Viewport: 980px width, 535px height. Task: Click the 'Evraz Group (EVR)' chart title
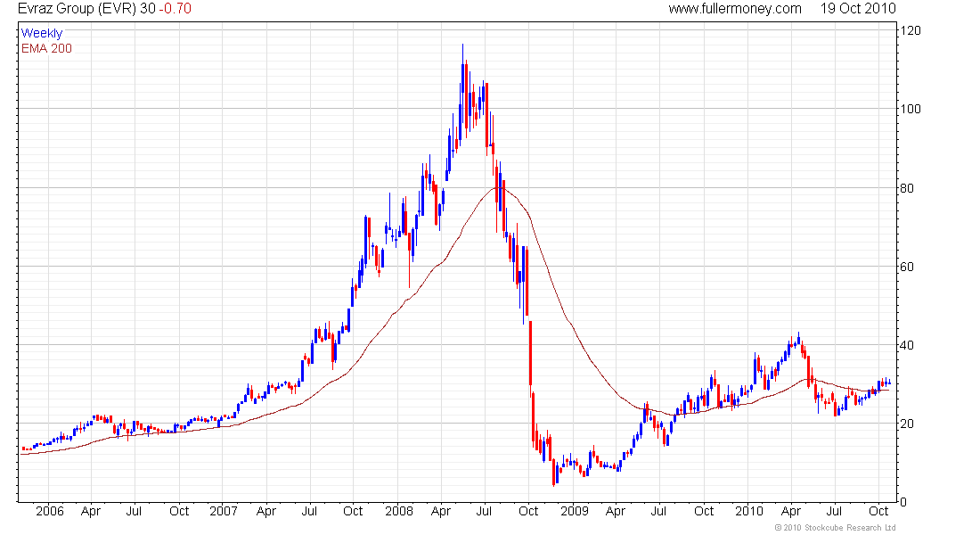coord(78,9)
